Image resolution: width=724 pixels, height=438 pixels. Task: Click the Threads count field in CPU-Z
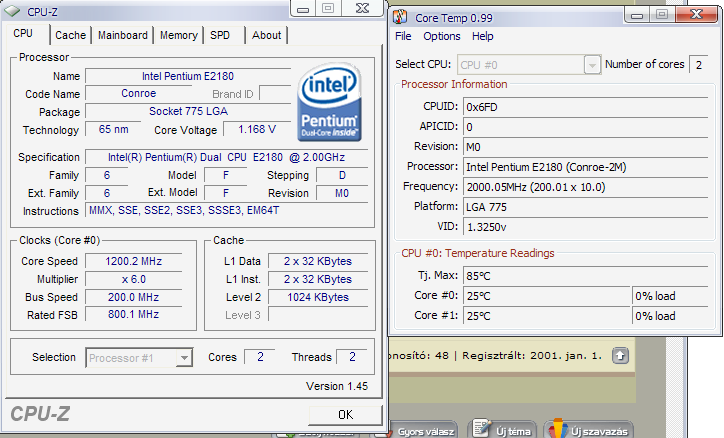pos(352,357)
